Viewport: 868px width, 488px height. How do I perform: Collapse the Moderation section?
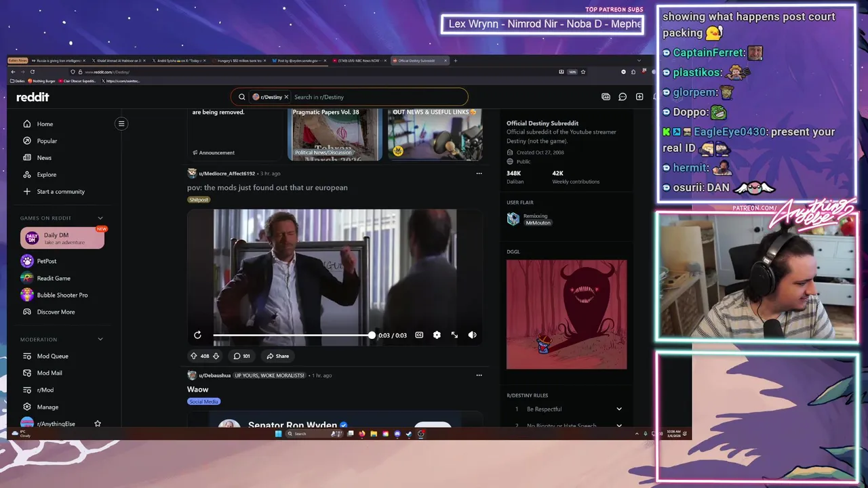point(100,340)
